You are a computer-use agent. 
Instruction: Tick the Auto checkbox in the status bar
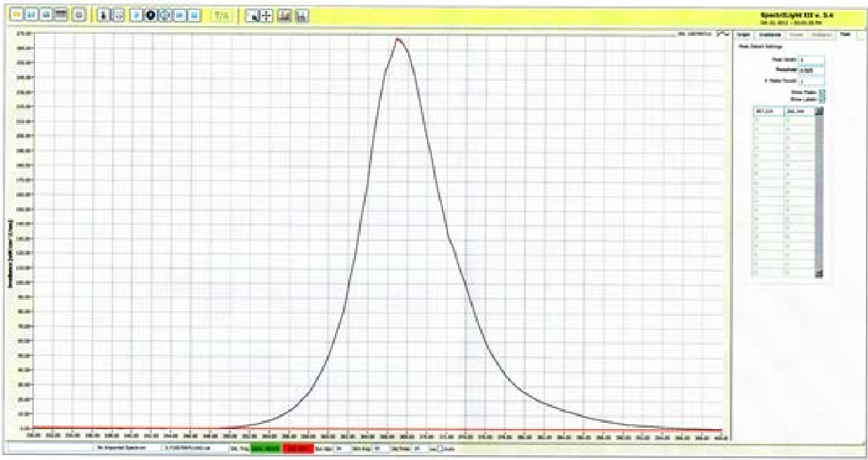[x=440, y=447]
